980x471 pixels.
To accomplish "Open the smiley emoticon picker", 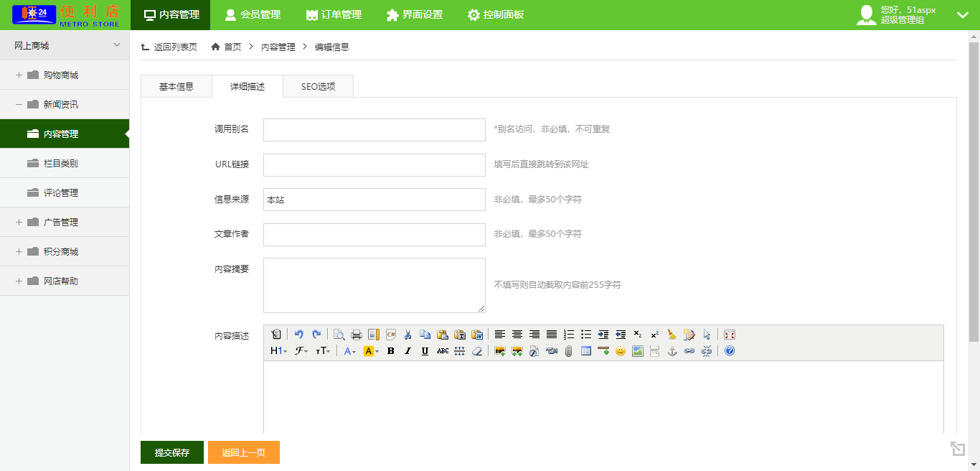I will pyautogui.click(x=621, y=351).
